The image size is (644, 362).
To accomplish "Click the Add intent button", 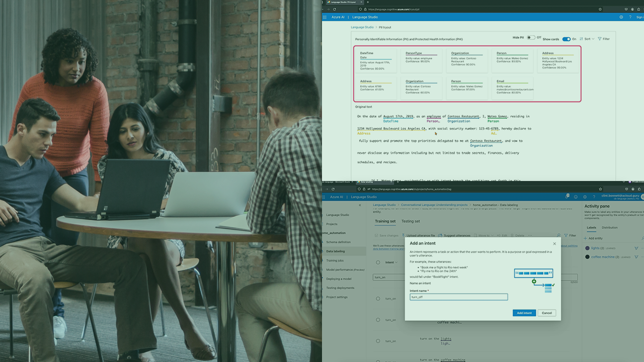I will [x=524, y=313].
